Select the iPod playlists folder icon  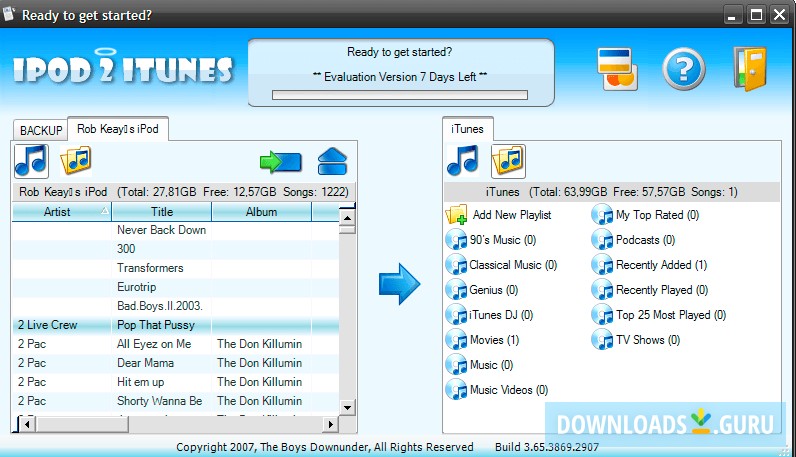[x=76, y=160]
